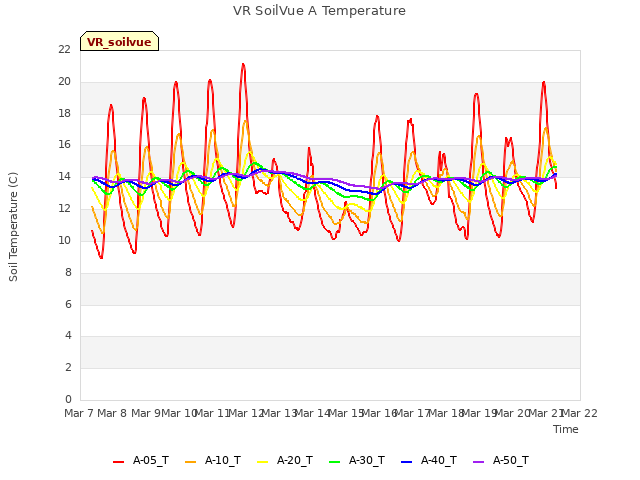Click the purple A-50_T legend swatch
Screen dimensions: 640x480
[x=478, y=462]
